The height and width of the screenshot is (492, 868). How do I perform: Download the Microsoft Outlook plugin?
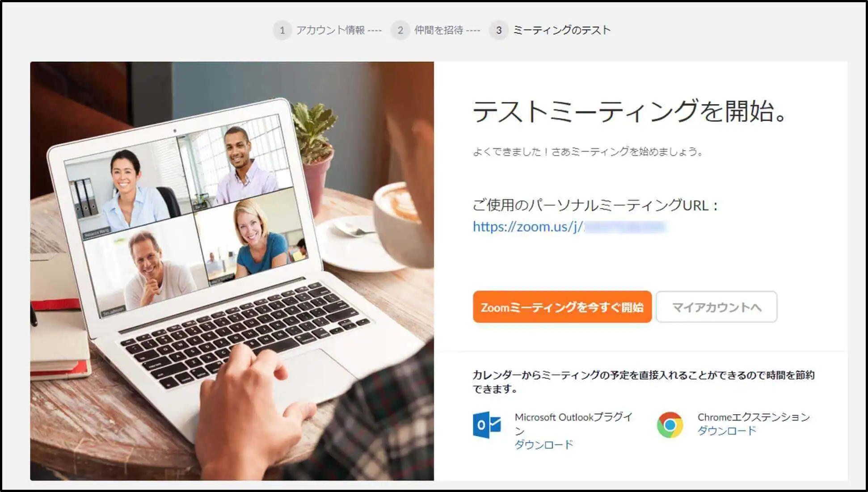[x=544, y=445]
